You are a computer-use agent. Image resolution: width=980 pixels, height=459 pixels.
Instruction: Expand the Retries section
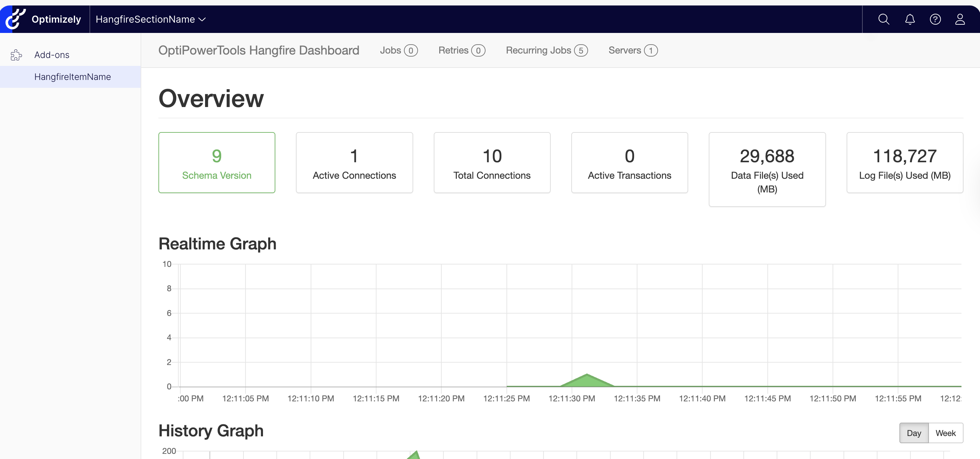tap(461, 50)
